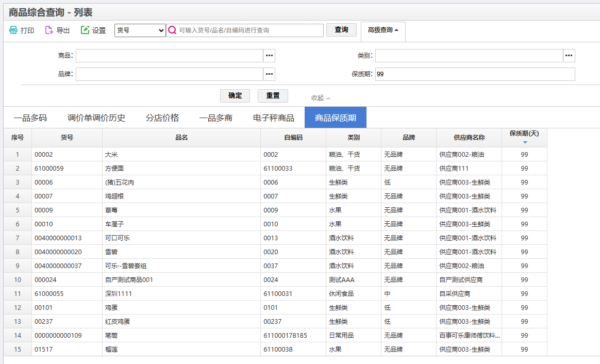Image resolution: width=600 pixels, height=364 pixels.
Task: Select the 榴莲 row
Action: click(275, 350)
